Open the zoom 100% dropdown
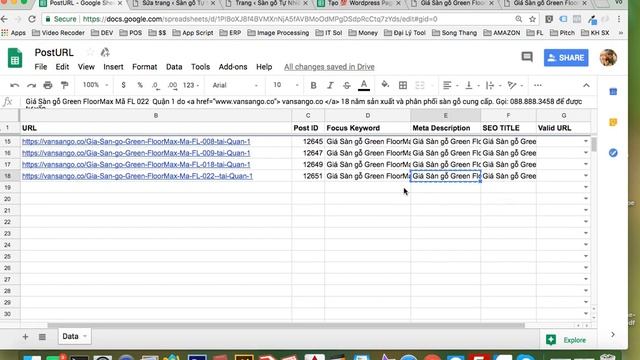 (95, 85)
